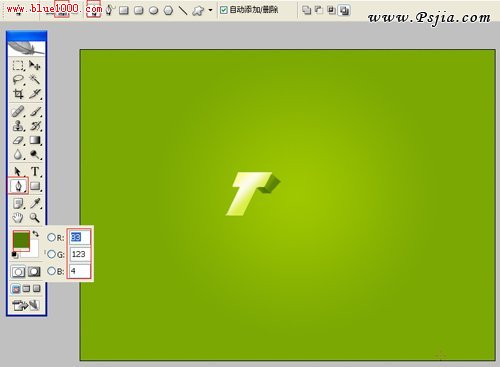Select the Horizontal Type tool
Image resolution: width=500 pixels, height=367 pixels.
35,171
